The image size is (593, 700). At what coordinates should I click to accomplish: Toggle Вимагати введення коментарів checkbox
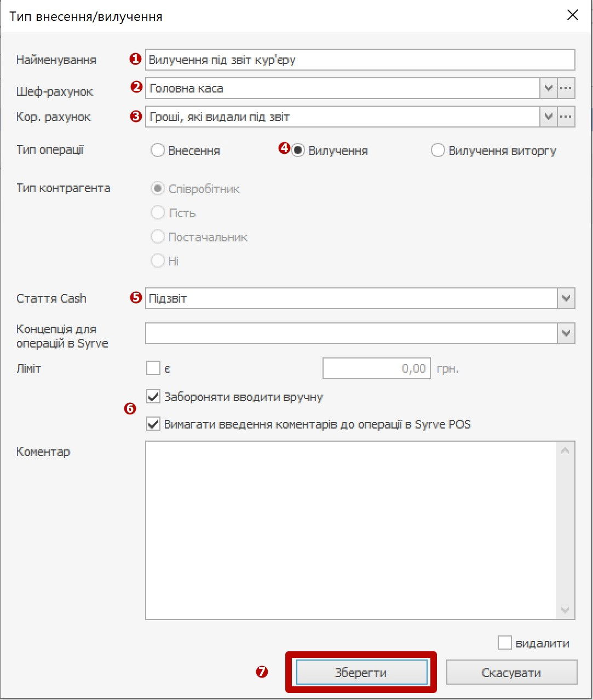tap(153, 424)
